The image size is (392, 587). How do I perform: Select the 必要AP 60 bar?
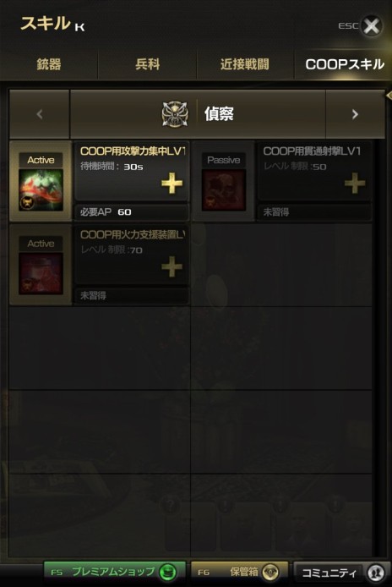[x=132, y=212]
